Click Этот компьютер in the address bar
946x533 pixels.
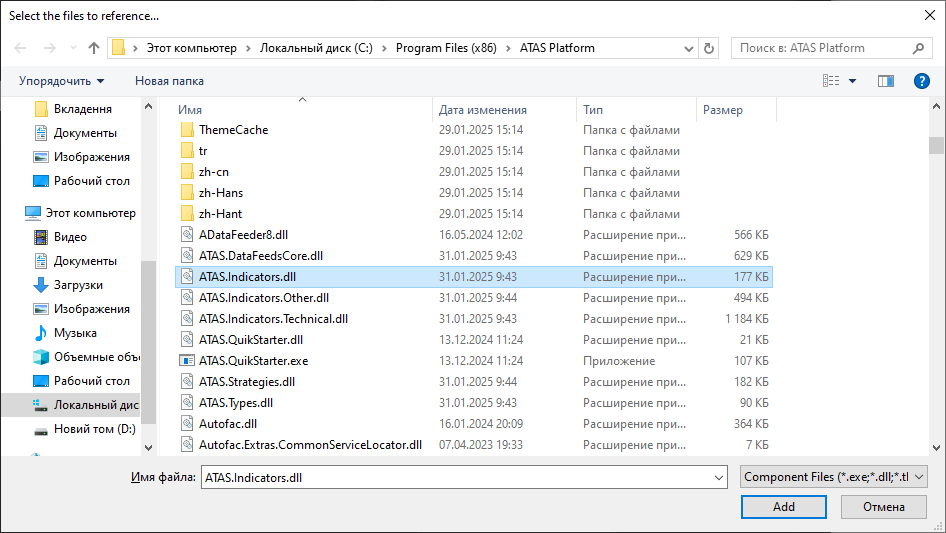(x=191, y=48)
